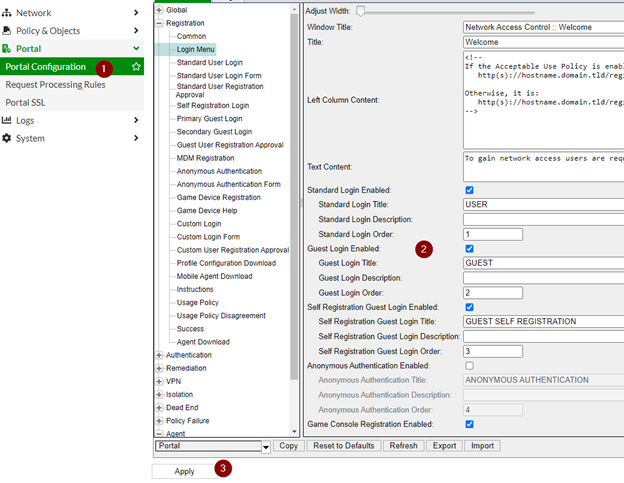Enable Anonymous Authentication checkbox
The height and width of the screenshot is (483, 624).
click(470, 366)
